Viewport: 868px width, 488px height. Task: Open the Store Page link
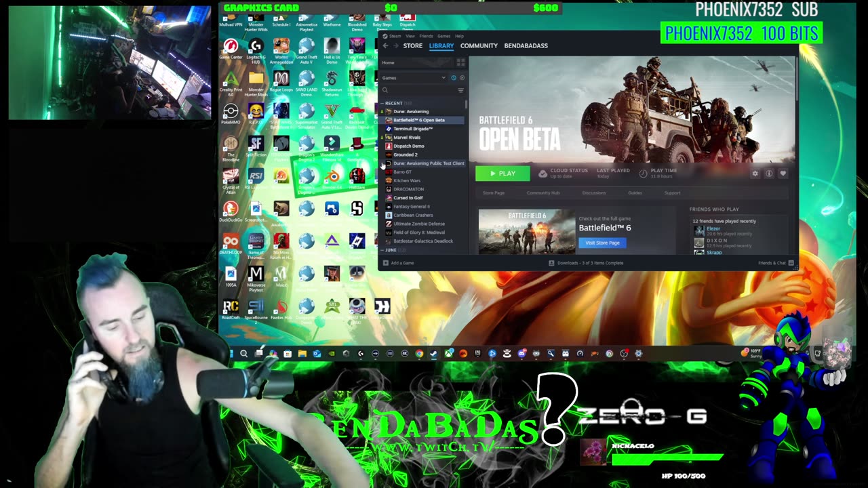[x=493, y=193]
